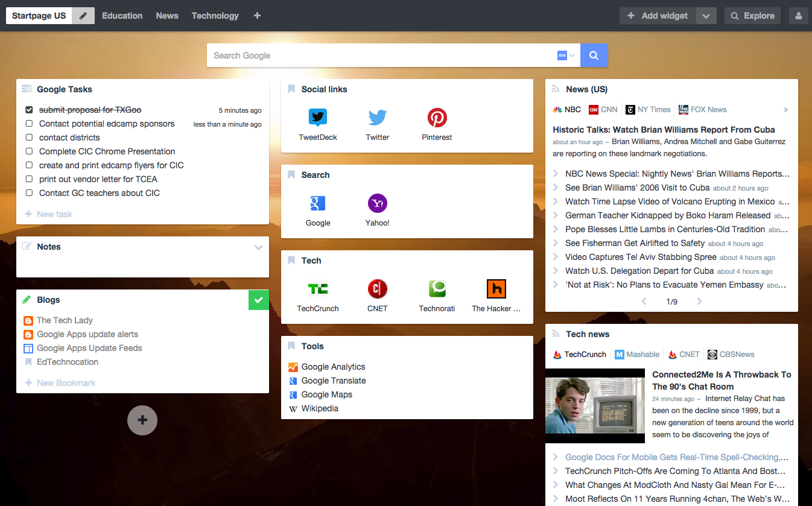
Task: Open the Connected2Me article thumbnail image
Action: point(595,406)
